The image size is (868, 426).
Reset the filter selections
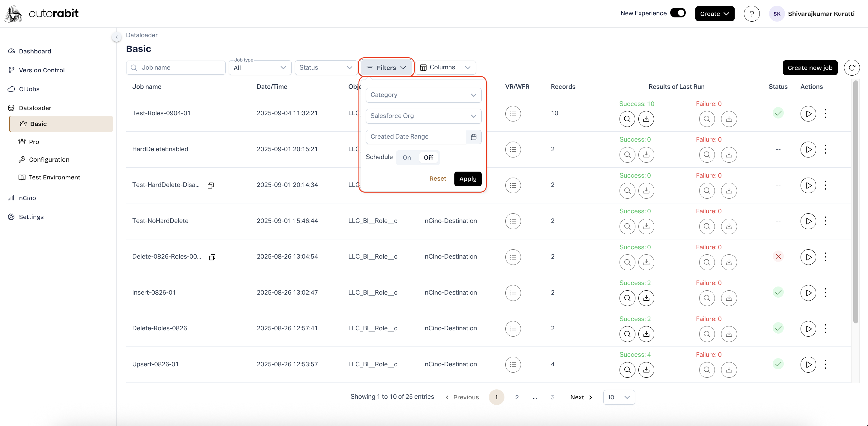[437, 179]
